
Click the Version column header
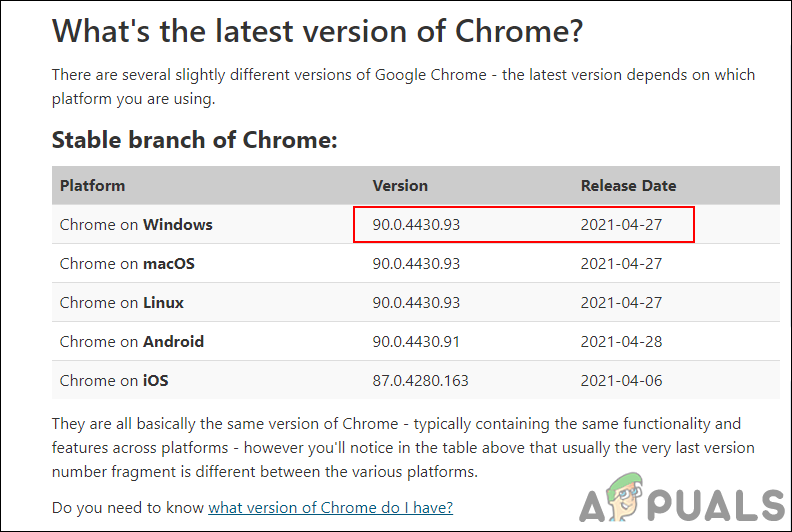pyautogui.click(x=400, y=185)
